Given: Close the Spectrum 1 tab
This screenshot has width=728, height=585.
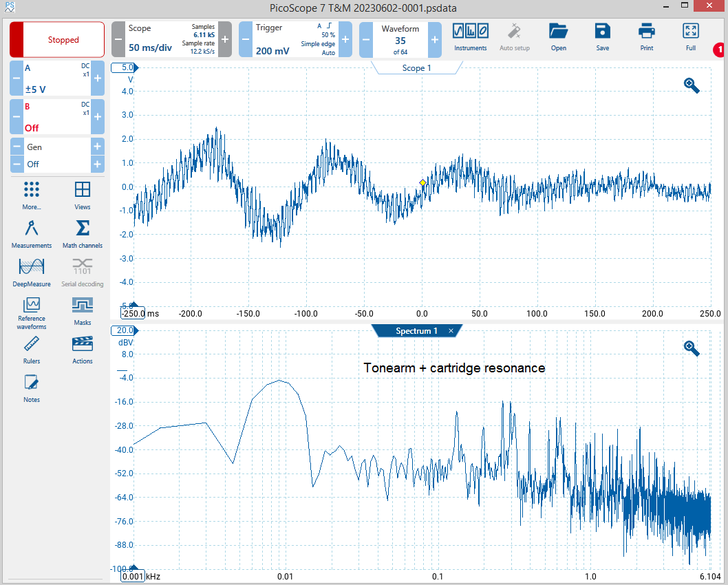Looking at the screenshot, I should tap(451, 331).
